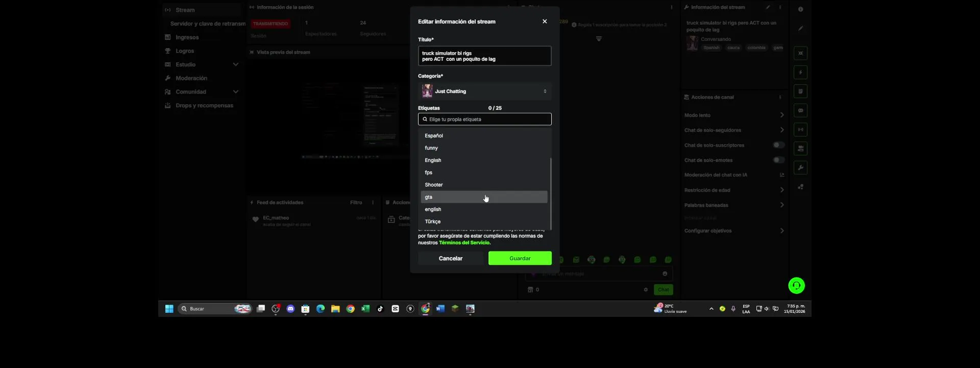The width and height of the screenshot is (980, 368).
Task: Click the chat bubble icon in right toolbar
Action: click(x=800, y=110)
